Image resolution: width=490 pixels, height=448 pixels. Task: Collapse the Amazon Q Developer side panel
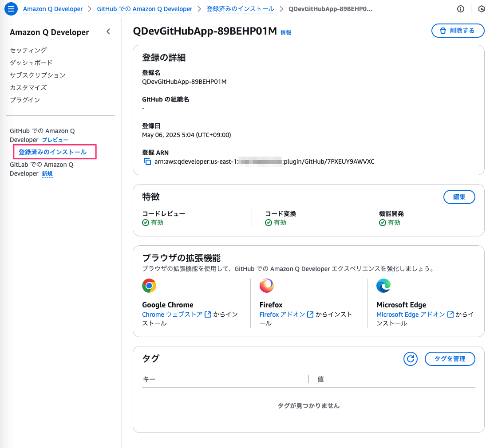coord(108,31)
